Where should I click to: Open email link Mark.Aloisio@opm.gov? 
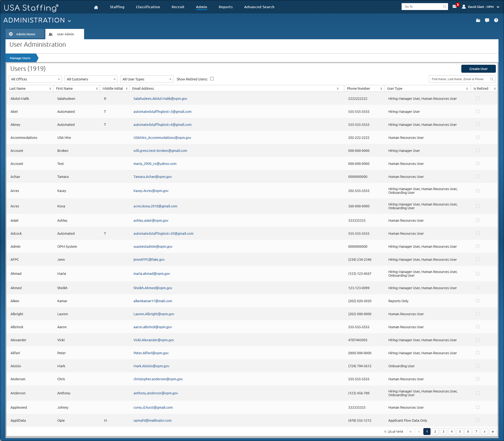151,366
